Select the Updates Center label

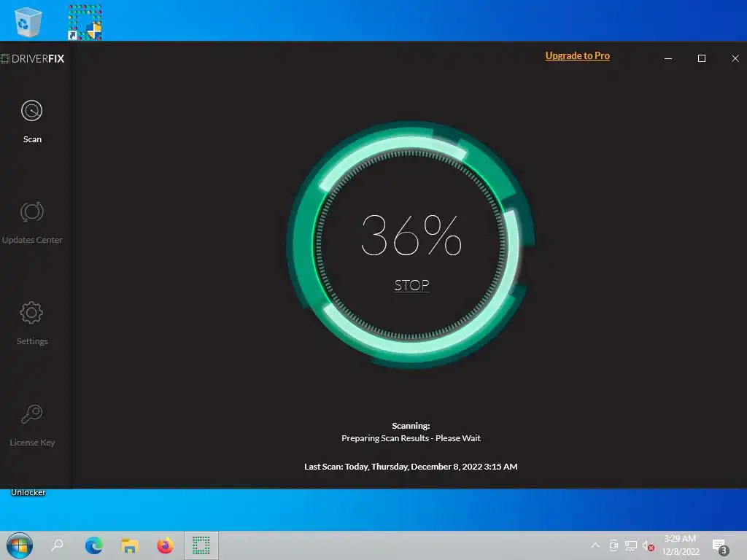click(x=32, y=240)
